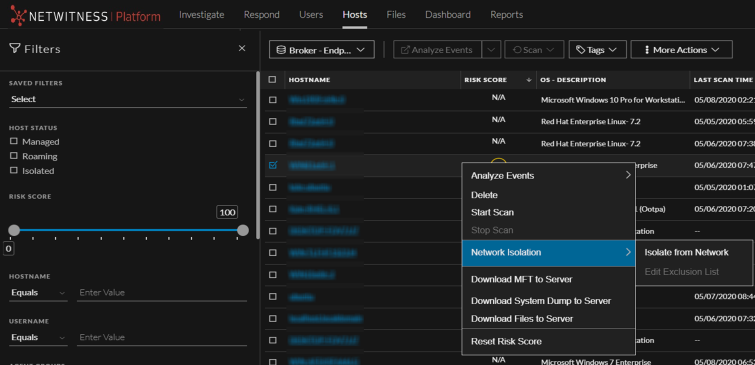755x365 pixels.
Task: Open the Files tab
Action: pyautogui.click(x=396, y=14)
